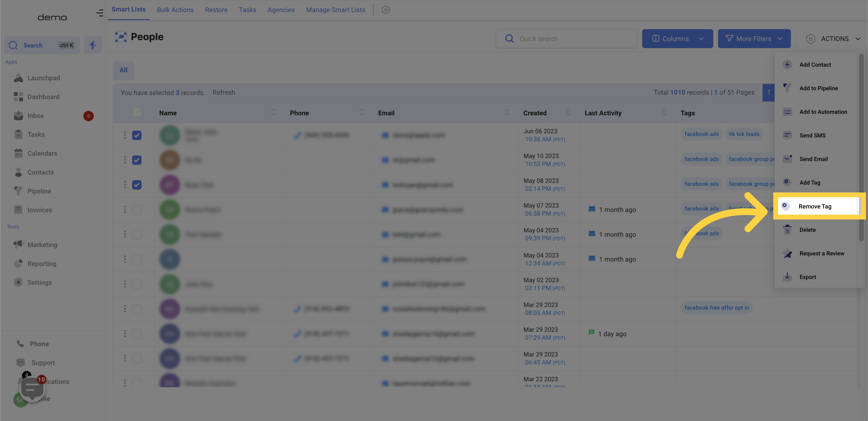This screenshot has width=868, height=421.
Task: Click the Send Email envelope icon
Action: (x=787, y=159)
